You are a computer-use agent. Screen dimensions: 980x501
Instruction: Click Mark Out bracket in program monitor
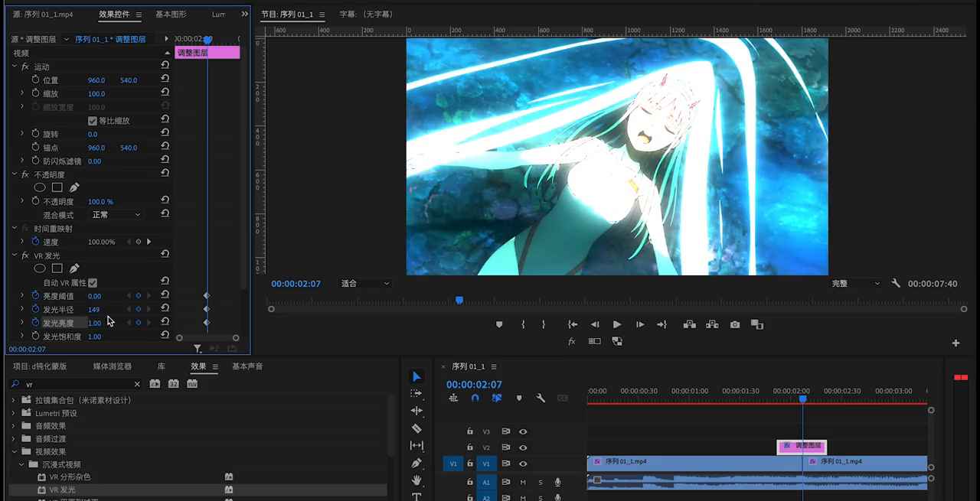coord(544,324)
